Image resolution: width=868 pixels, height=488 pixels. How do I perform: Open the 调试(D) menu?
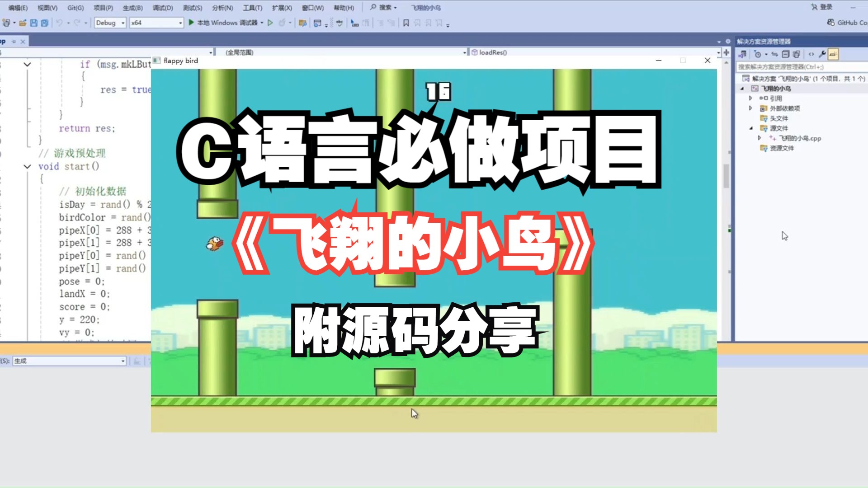[163, 8]
